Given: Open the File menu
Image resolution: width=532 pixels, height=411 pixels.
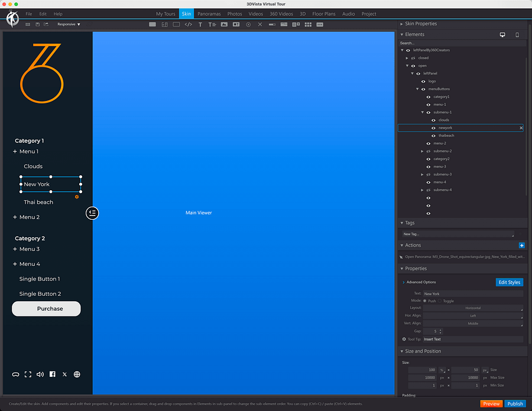Looking at the screenshot, I should (29, 14).
